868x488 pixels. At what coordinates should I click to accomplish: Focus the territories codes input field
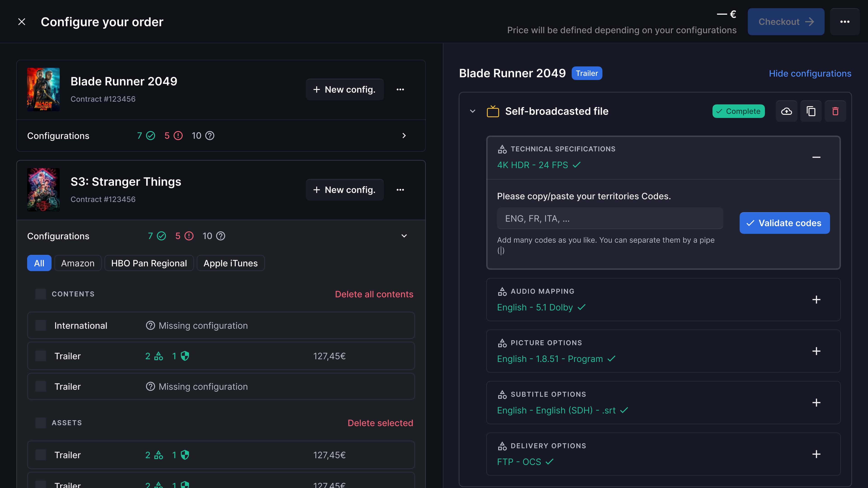[610, 218]
